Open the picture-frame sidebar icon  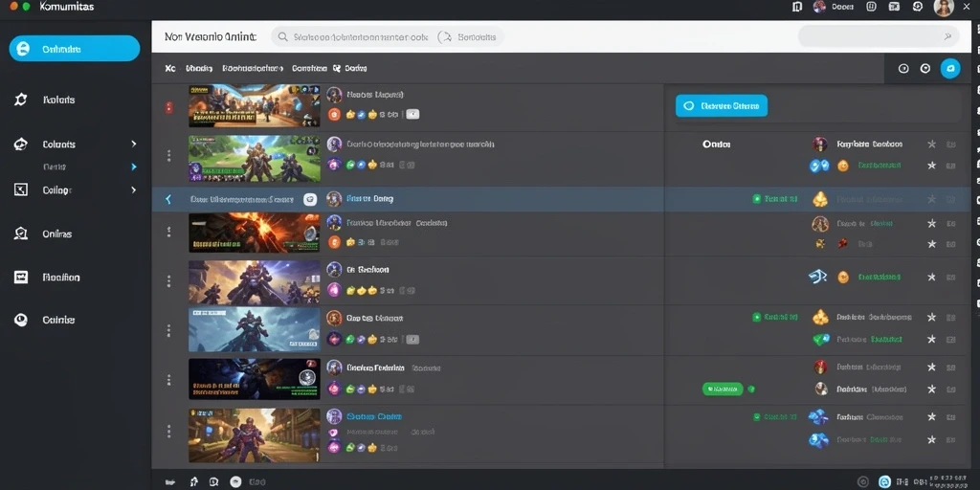[x=21, y=277]
